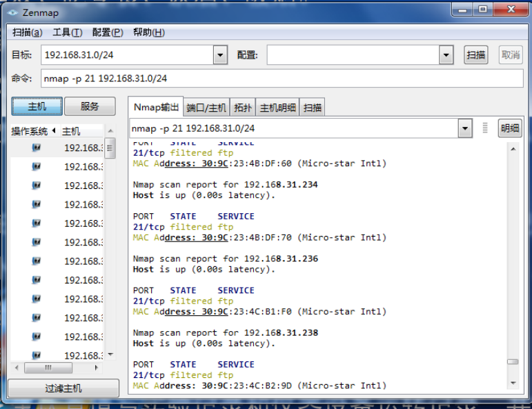The height and width of the screenshot is (409, 532).
Task: Maximize the Zenmap window
Action: click(x=483, y=10)
